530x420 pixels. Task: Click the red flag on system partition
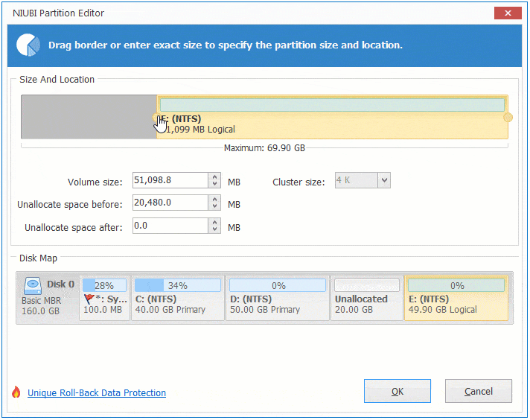click(x=91, y=299)
